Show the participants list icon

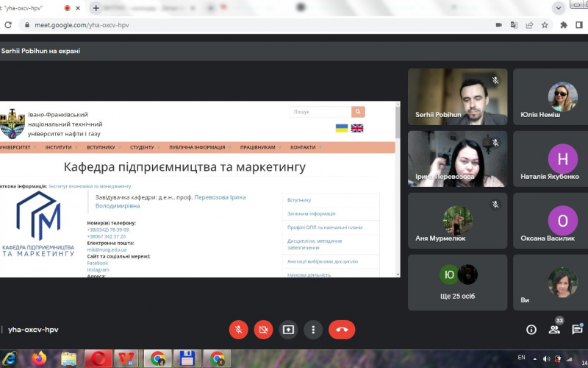click(554, 330)
